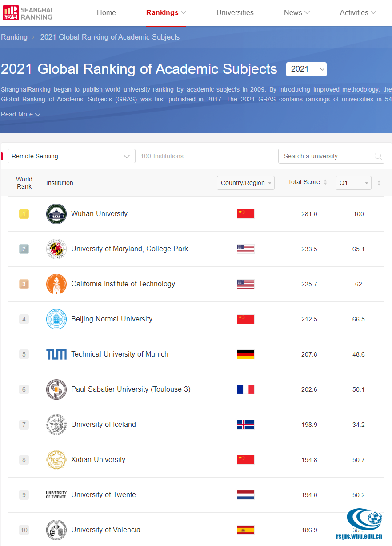Viewport: 392px width, 546px height.
Task: Click the France flag for Paul Sabatier
Action: pyautogui.click(x=246, y=389)
